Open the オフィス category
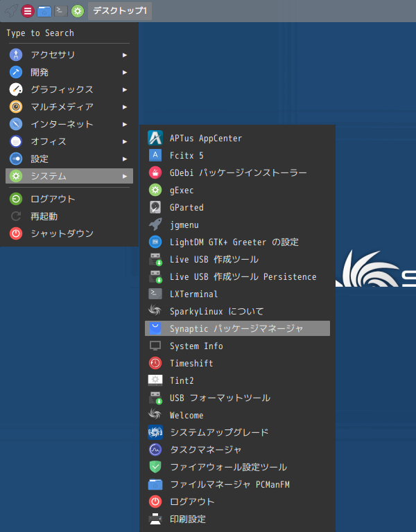Image resolution: width=416 pixels, height=532 pixels. pos(69,141)
